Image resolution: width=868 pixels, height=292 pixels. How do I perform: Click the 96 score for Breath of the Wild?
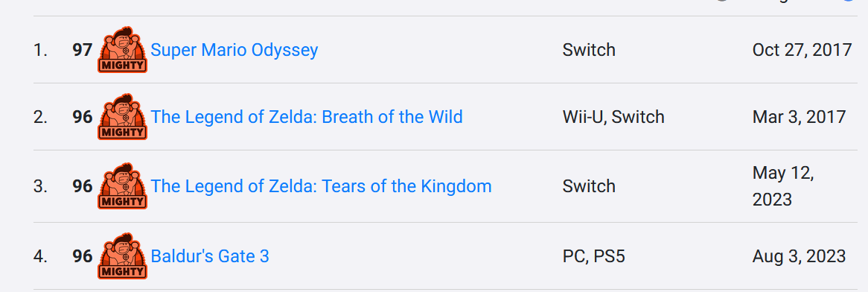(x=83, y=117)
